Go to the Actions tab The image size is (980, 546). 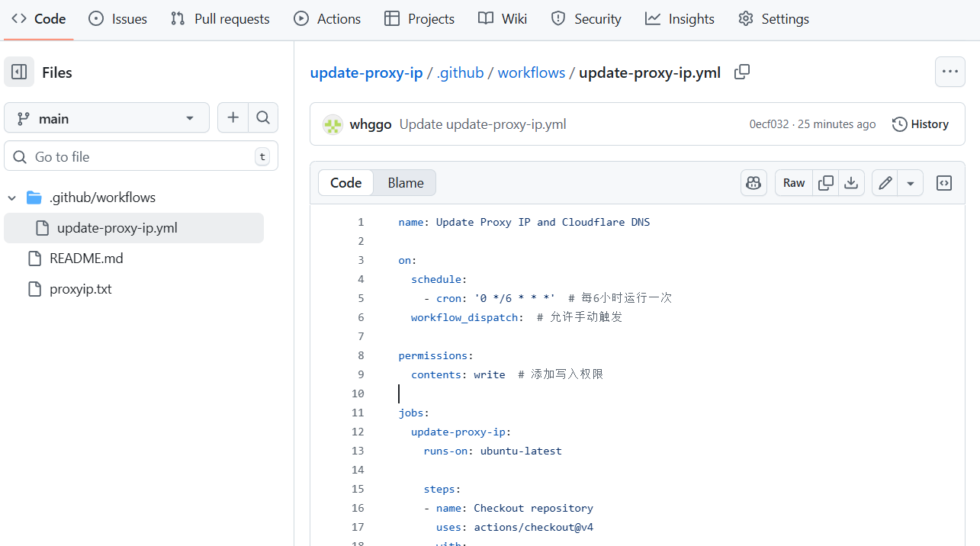click(327, 19)
